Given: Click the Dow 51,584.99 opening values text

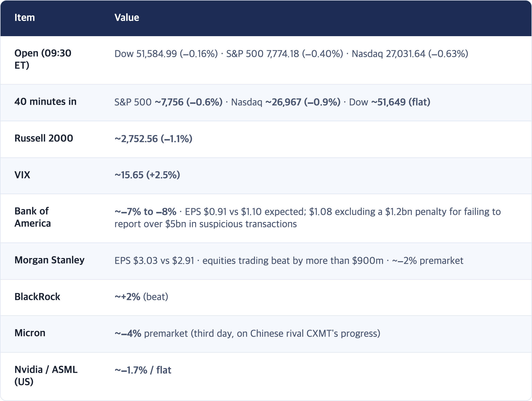Looking at the screenshot, I should 291,54.
